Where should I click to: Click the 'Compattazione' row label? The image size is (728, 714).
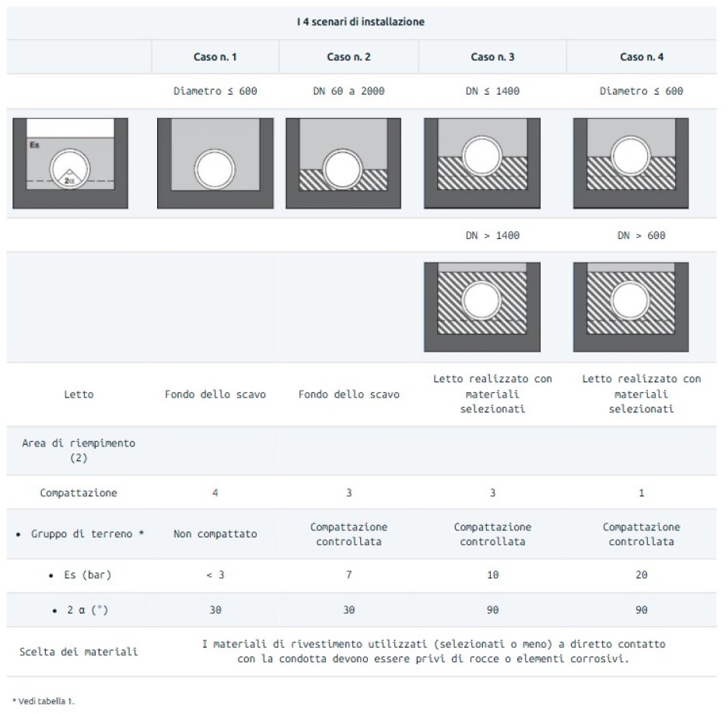[79, 492]
